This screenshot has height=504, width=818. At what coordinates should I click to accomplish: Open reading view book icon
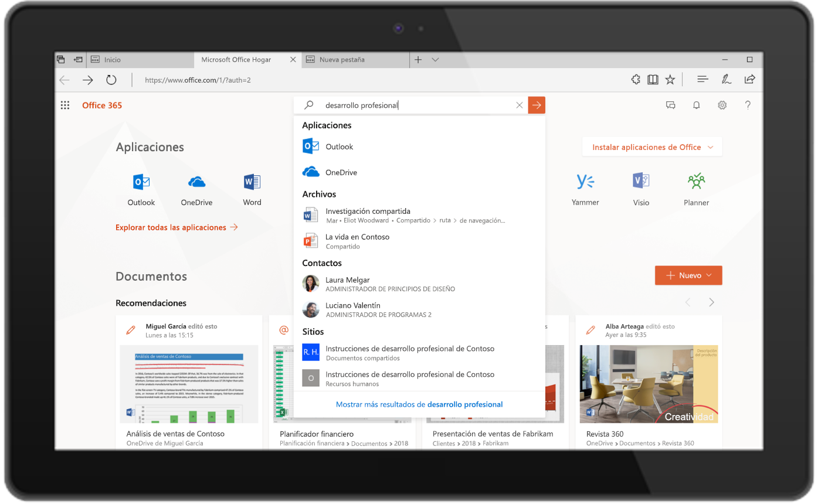click(x=653, y=80)
